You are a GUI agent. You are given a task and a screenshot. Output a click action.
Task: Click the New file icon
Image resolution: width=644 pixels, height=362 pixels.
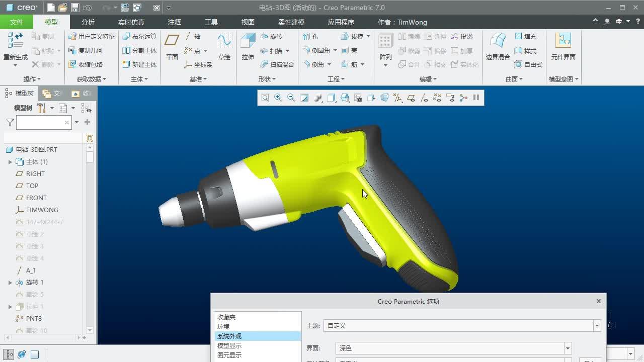pyautogui.click(x=51, y=8)
